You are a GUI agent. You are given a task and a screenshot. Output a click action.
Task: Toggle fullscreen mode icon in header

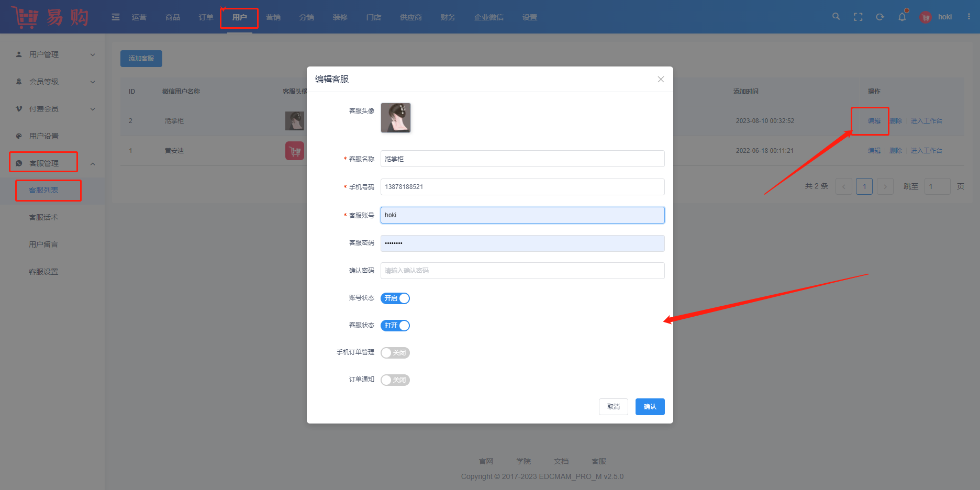pyautogui.click(x=858, y=17)
